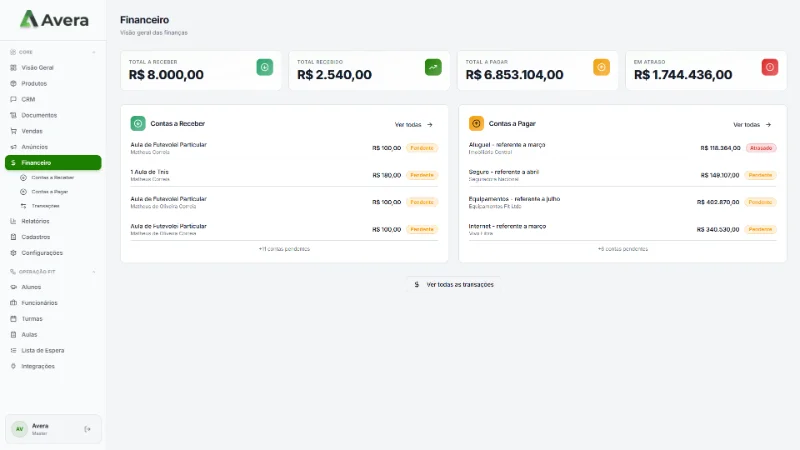
Task: Click the Turmas calendar icon
Action: point(13,318)
